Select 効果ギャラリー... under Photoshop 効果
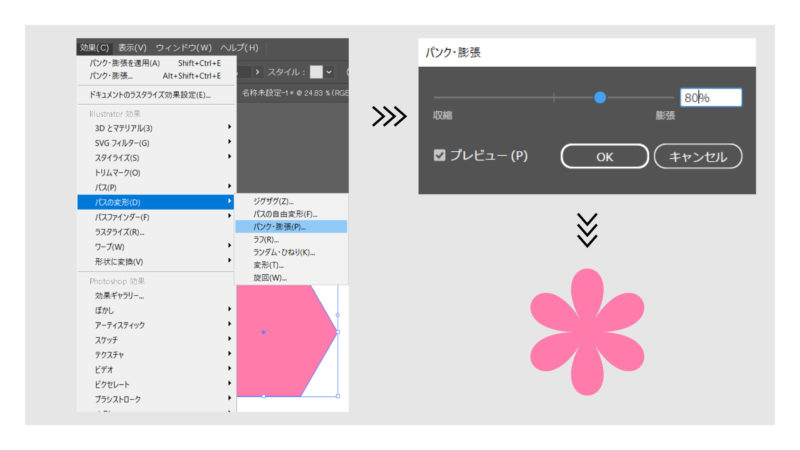This screenshot has height=450, width=800. click(120, 296)
